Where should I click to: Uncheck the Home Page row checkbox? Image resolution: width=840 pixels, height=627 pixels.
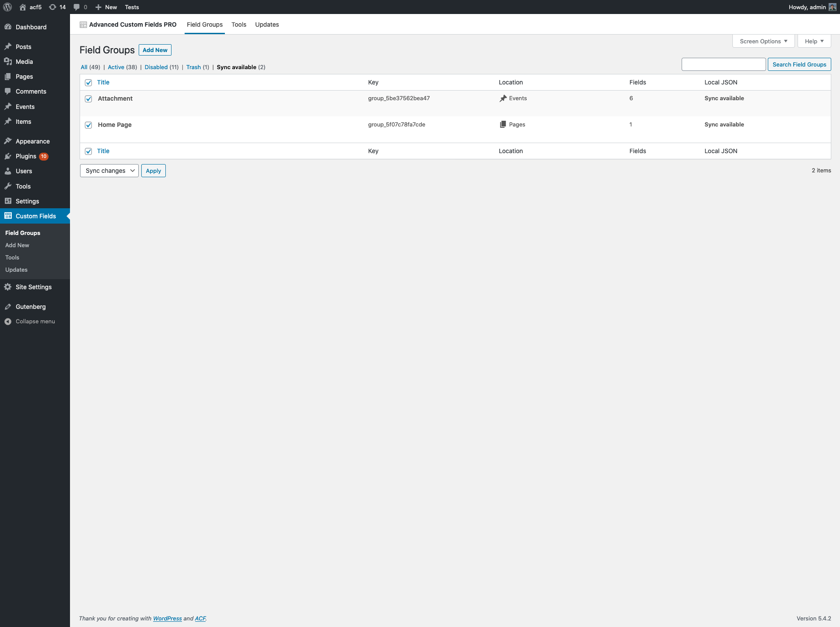pos(88,125)
